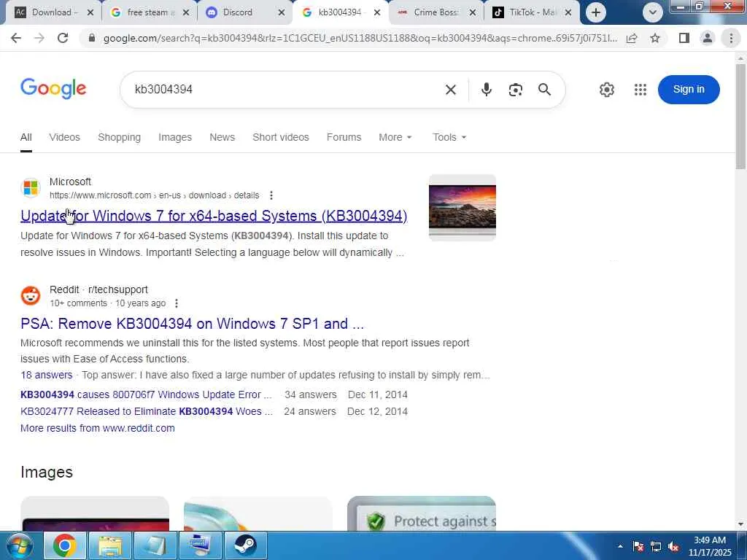Expand the Tools dropdown

[x=449, y=137]
